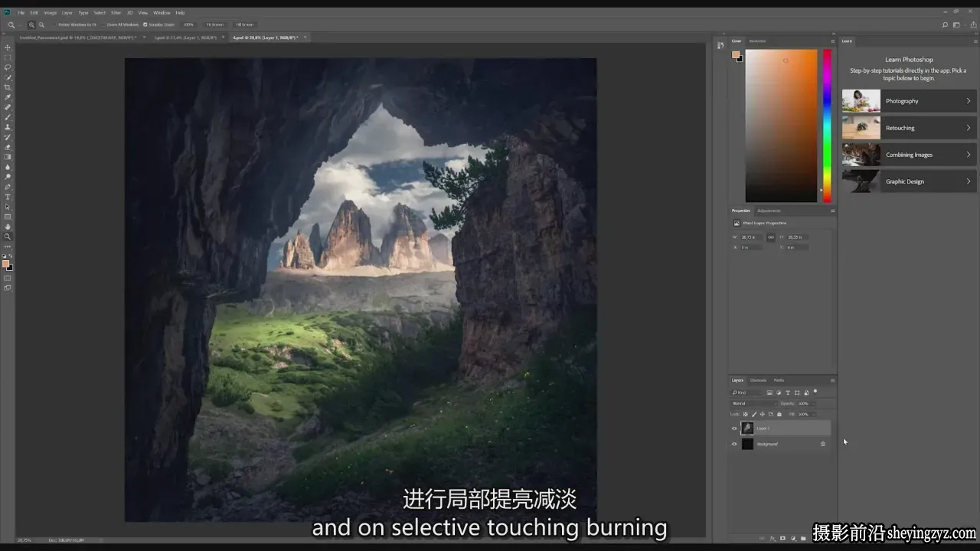Click type layer filter icon
Screen dimensions: 980x551
tap(788, 393)
